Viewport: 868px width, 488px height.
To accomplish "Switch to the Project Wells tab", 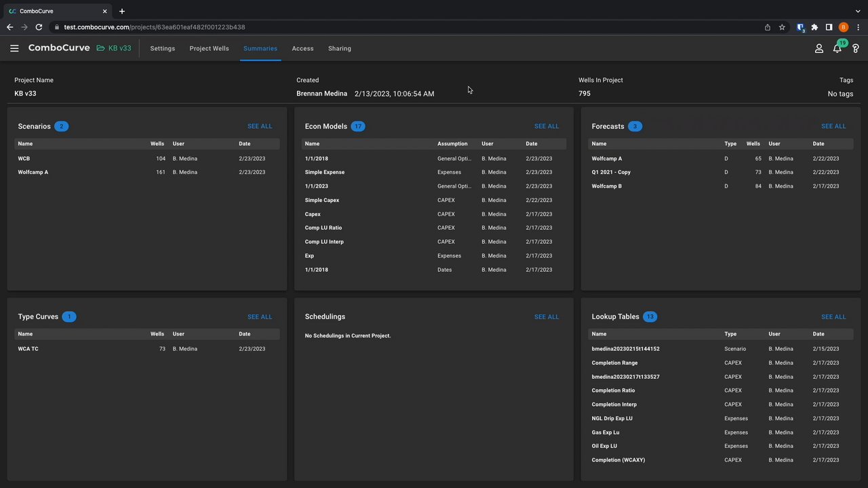I will tap(209, 49).
